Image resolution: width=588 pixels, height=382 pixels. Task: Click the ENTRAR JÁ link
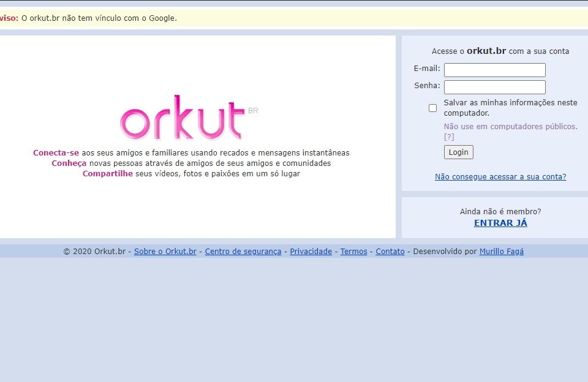pos(500,223)
